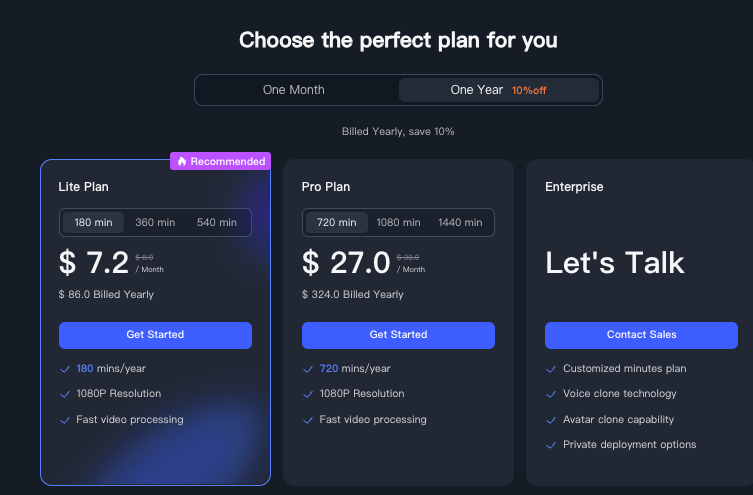Click checkmark beside Voice clone technology
This screenshot has height=495, width=753.
point(551,394)
